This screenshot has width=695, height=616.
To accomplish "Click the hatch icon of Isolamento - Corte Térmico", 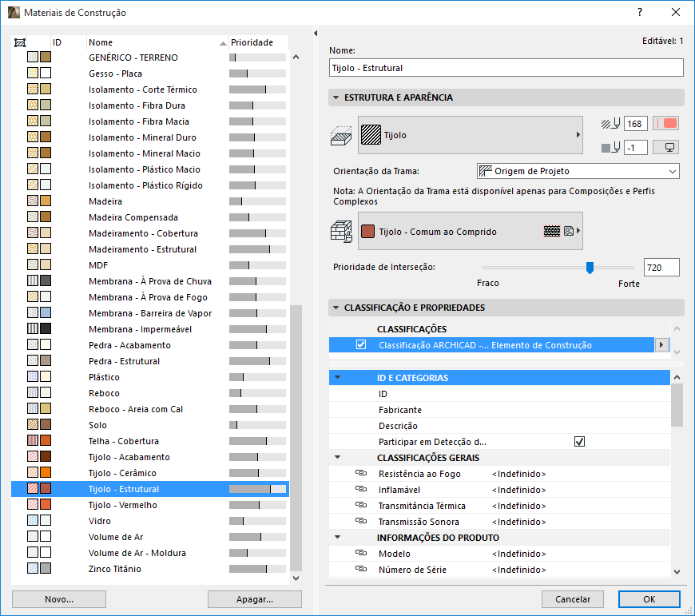I will pyautogui.click(x=33, y=89).
